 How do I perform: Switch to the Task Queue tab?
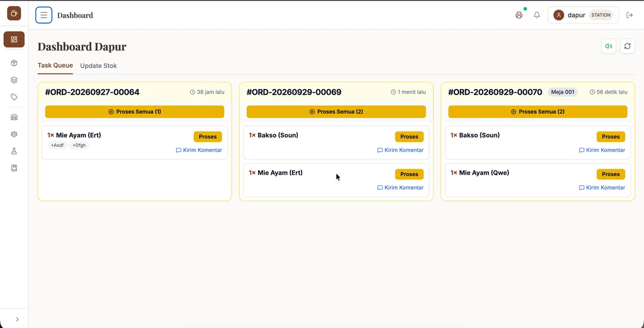(x=55, y=66)
